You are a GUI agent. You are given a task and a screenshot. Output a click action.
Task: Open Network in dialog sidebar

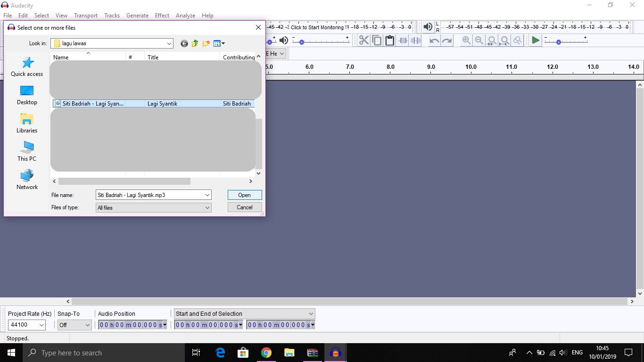27,180
